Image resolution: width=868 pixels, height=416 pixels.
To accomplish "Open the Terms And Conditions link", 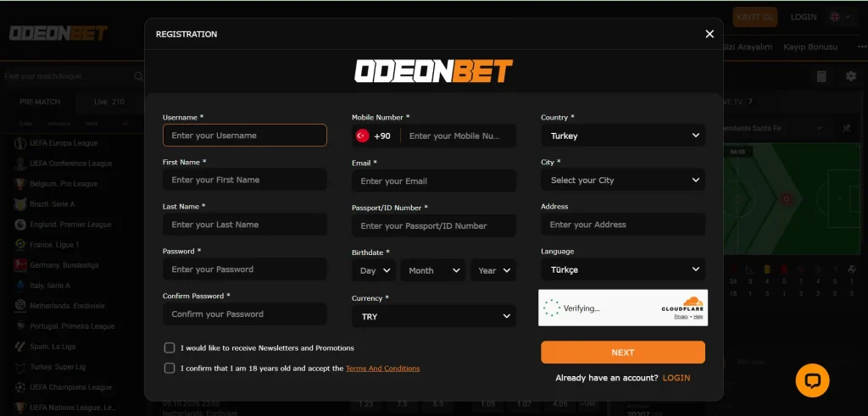I will tap(382, 369).
